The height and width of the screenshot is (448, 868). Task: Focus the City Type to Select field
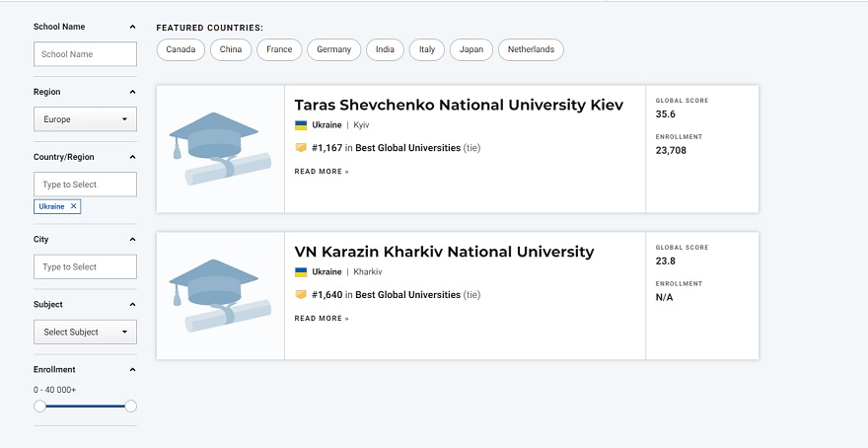[85, 266]
